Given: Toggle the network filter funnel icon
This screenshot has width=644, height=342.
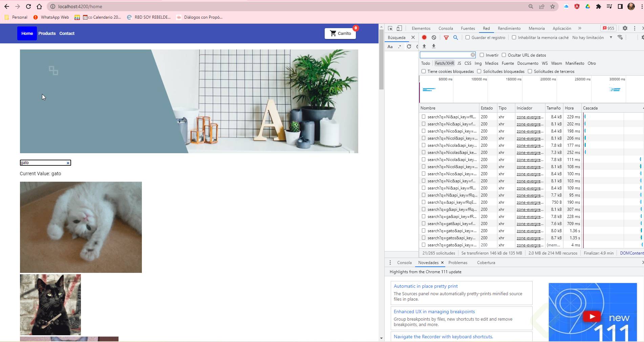Looking at the screenshot, I should click(x=446, y=38).
